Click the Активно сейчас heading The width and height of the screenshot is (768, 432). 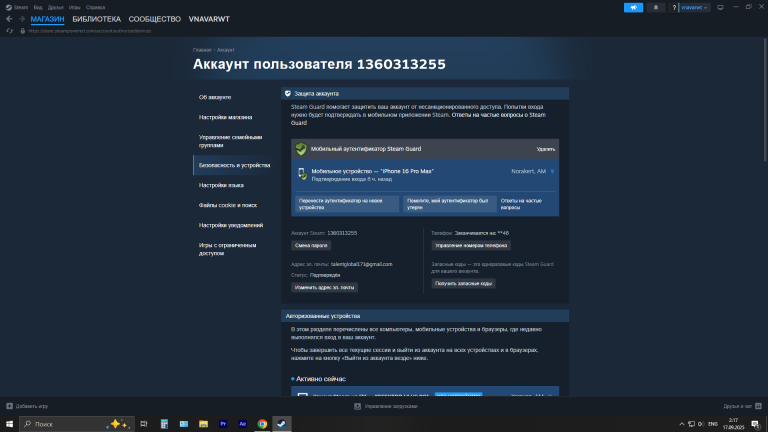pyautogui.click(x=320, y=379)
